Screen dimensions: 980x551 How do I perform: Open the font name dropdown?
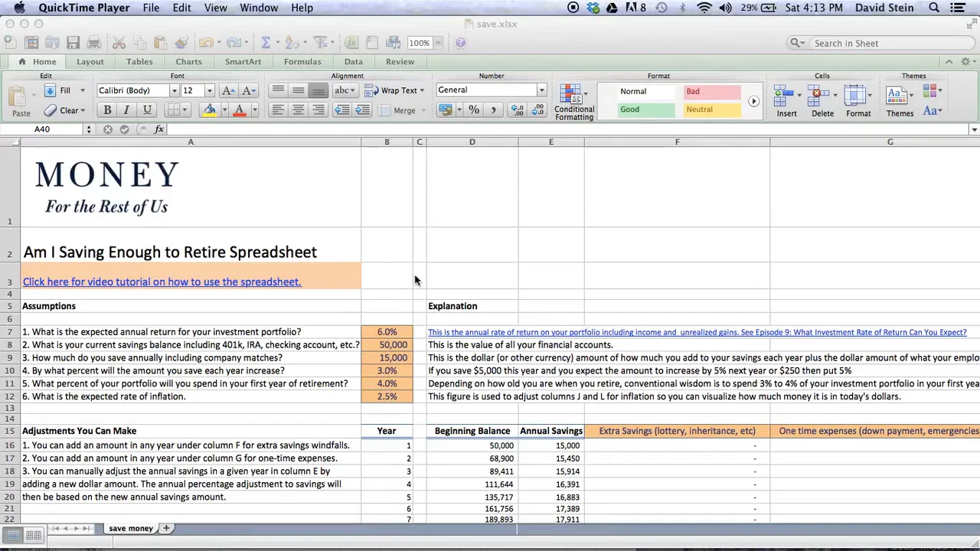tap(174, 90)
